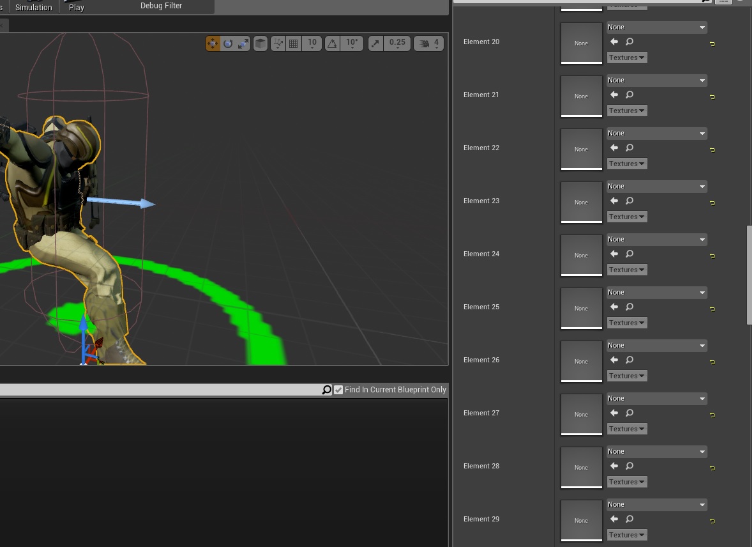Use selected asset arrow for Element 20
The height and width of the screenshot is (547, 756).
point(614,42)
